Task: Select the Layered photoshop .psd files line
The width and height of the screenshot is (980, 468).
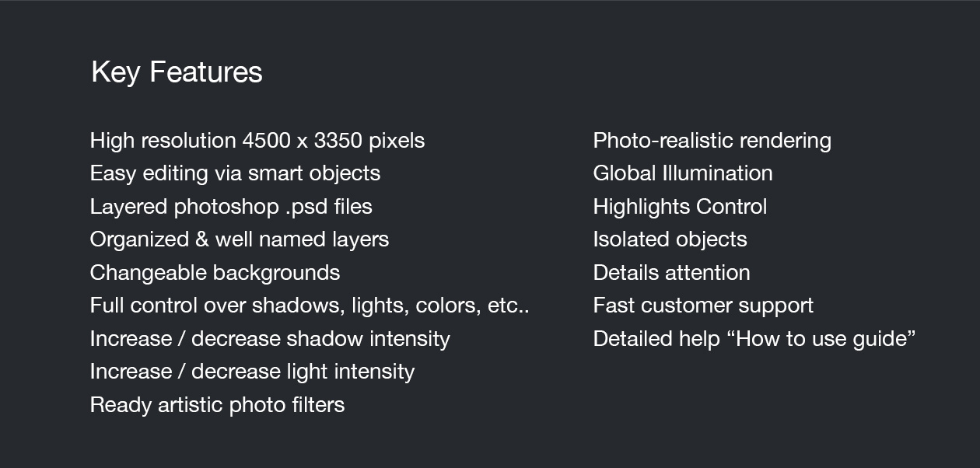Action: [x=231, y=207]
